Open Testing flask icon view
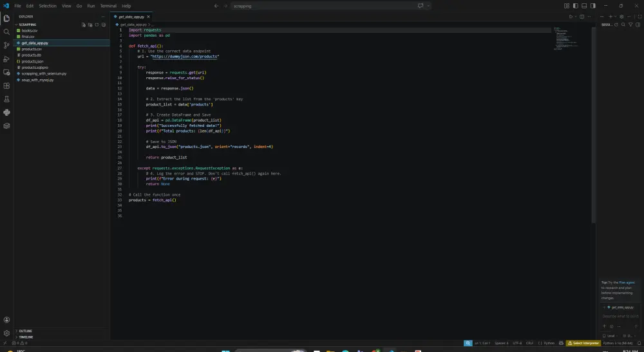The width and height of the screenshot is (644, 352). (6, 99)
